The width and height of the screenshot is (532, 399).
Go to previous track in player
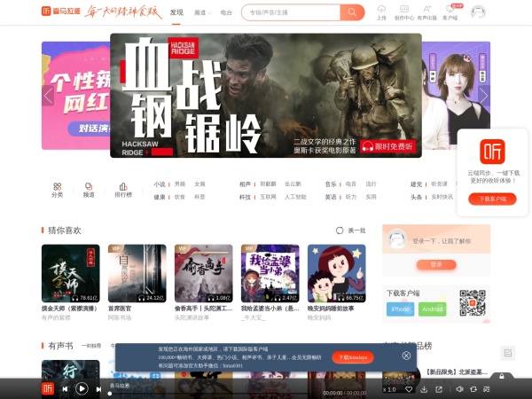(65, 388)
